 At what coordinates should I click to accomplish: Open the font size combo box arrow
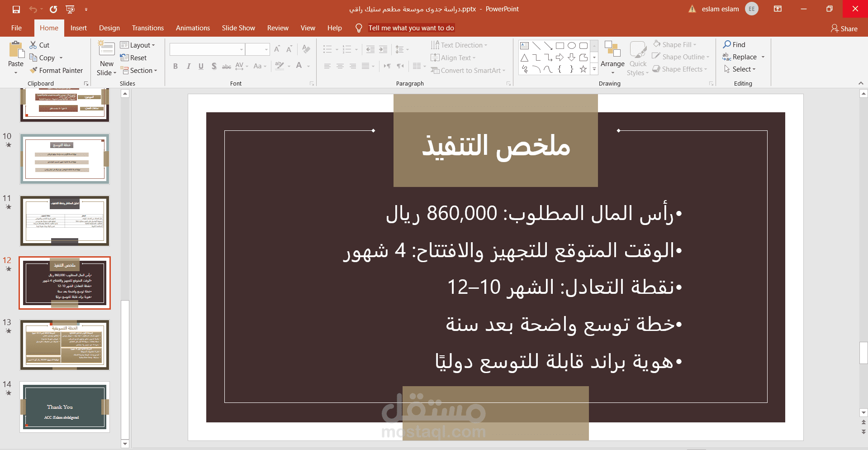click(266, 49)
